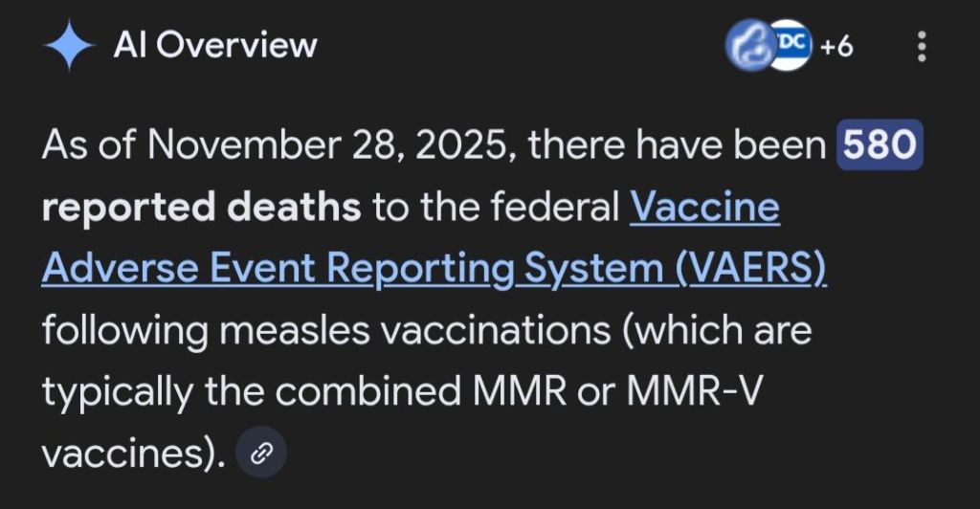Click the 'AI Overview' heading text
Screen dimensions: 980x509
(x=214, y=45)
